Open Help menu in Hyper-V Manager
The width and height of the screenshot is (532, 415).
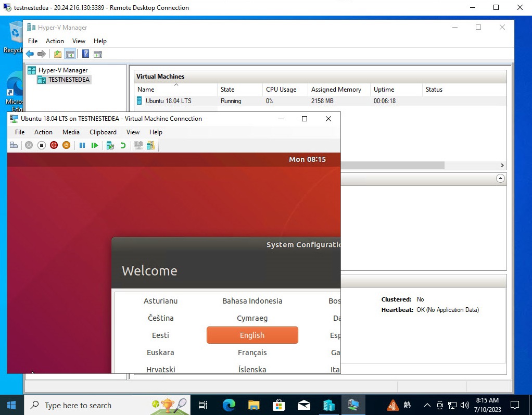pyautogui.click(x=100, y=41)
